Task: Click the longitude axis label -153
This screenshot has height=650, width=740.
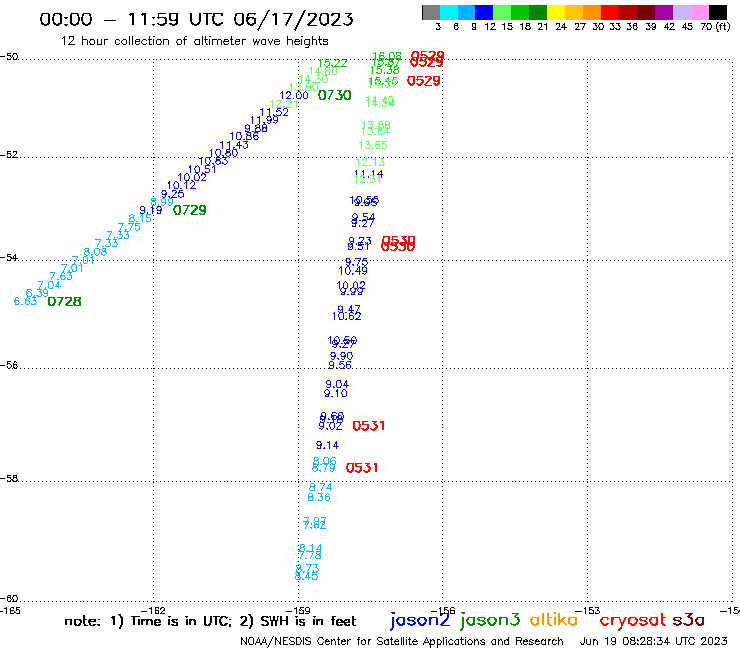Action: (x=588, y=611)
